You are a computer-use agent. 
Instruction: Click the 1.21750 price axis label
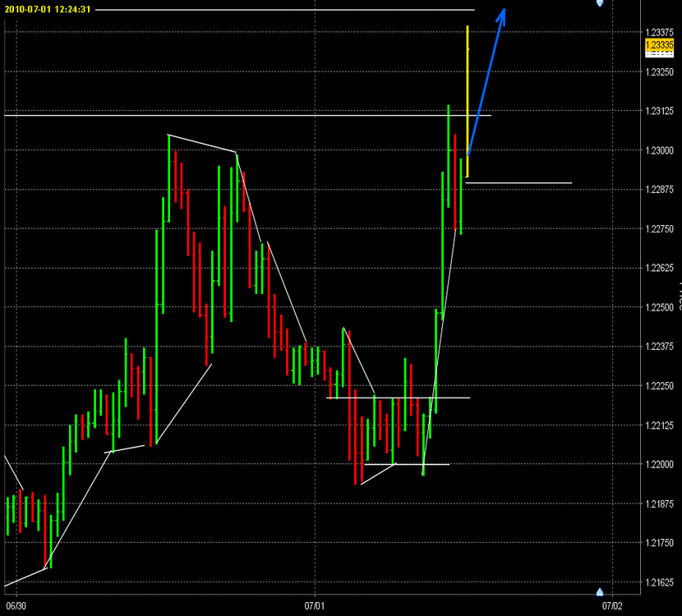pos(659,543)
